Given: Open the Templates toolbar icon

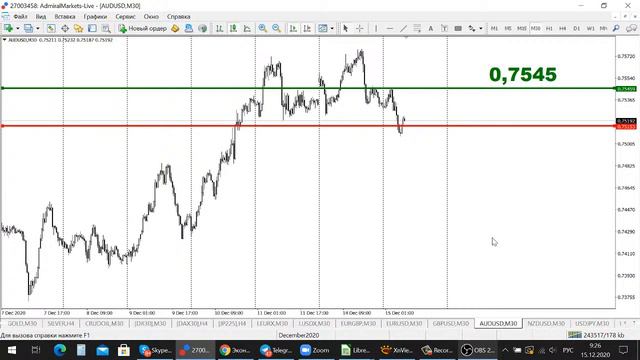Looking at the screenshot, I should pos(323,28).
